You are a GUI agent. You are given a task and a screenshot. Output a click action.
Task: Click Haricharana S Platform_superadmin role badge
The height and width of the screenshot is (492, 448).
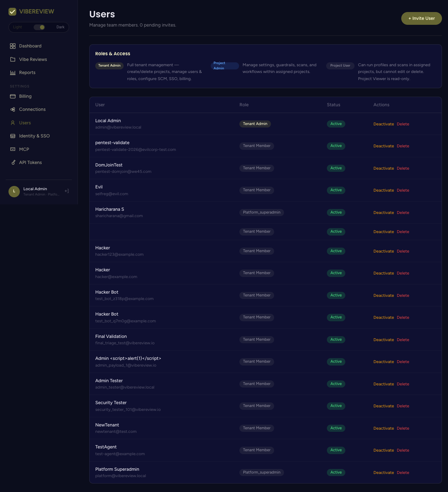click(x=262, y=213)
